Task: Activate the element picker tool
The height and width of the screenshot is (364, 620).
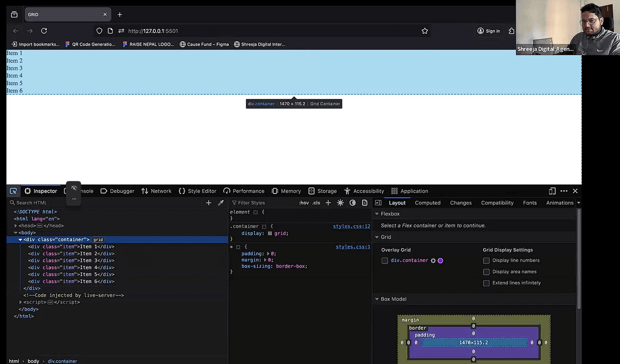Action: [13, 191]
